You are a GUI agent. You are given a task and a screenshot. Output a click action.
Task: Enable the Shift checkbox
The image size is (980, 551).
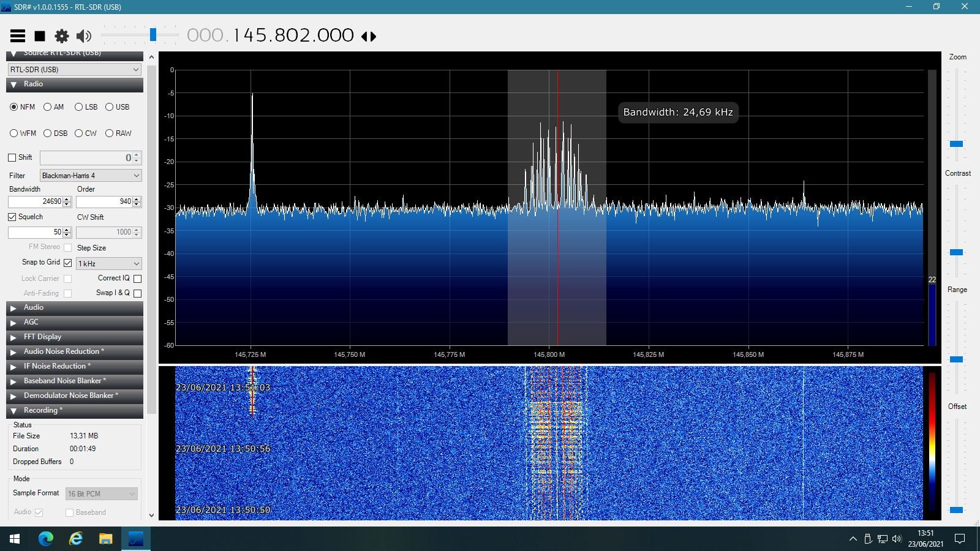click(12, 157)
